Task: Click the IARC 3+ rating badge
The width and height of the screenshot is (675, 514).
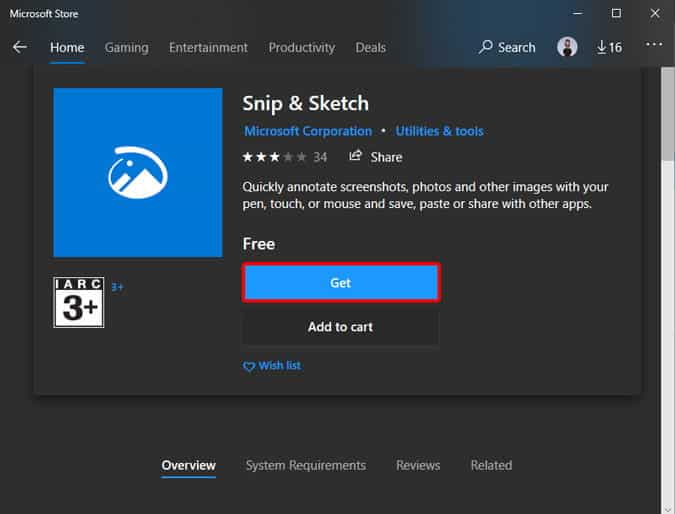Action: point(79,303)
